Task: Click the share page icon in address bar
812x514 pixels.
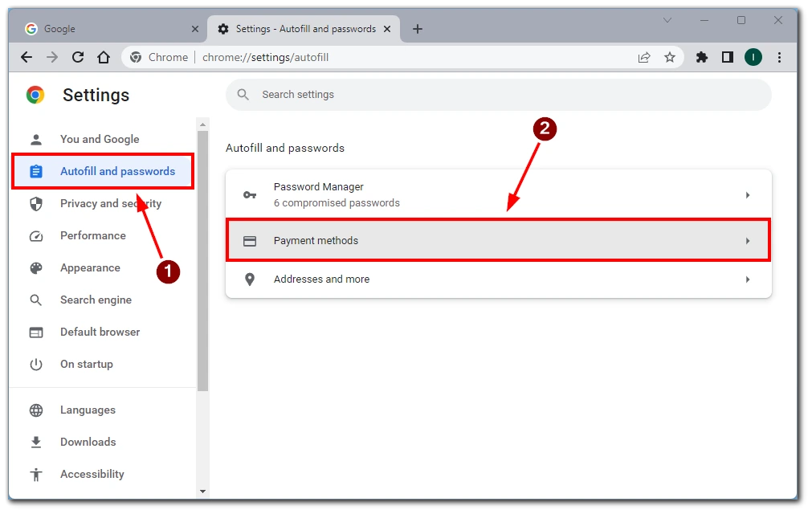Action: pyautogui.click(x=643, y=58)
